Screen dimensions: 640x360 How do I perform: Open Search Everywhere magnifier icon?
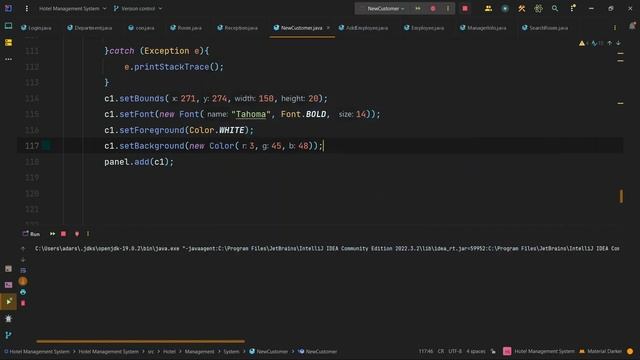tap(555, 8)
